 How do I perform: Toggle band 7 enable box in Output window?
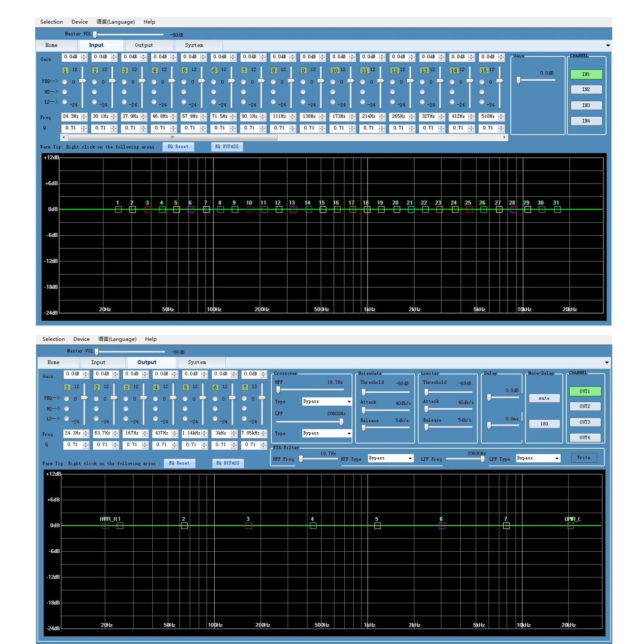coord(245,387)
